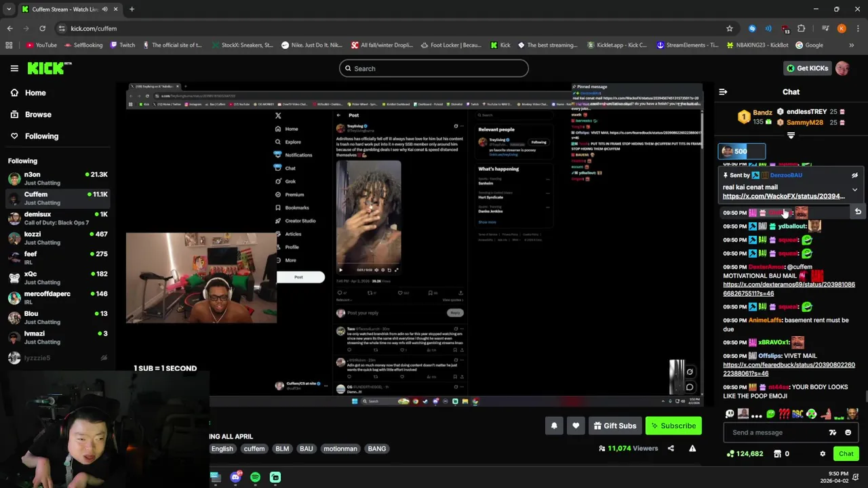Click the 500 kicks gift badge
Image resolution: width=868 pixels, height=488 pixels.
[x=742, y=151]
